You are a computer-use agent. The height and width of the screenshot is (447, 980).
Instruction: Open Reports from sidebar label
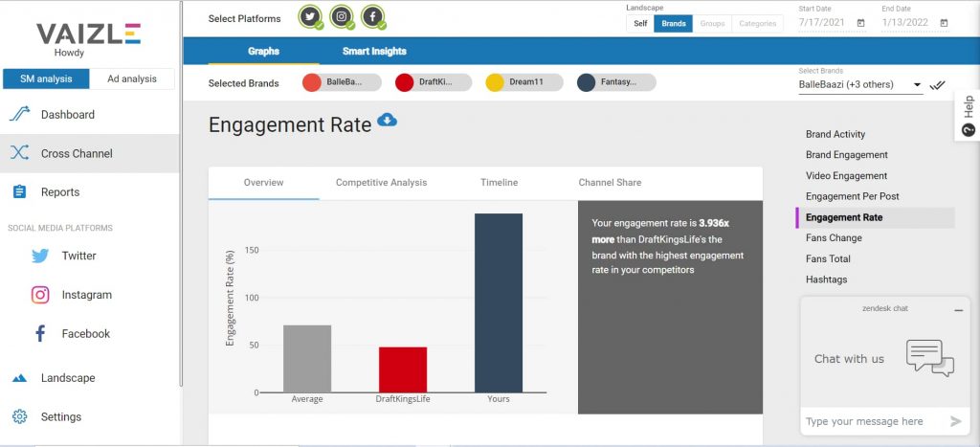[x=60, y=192]
